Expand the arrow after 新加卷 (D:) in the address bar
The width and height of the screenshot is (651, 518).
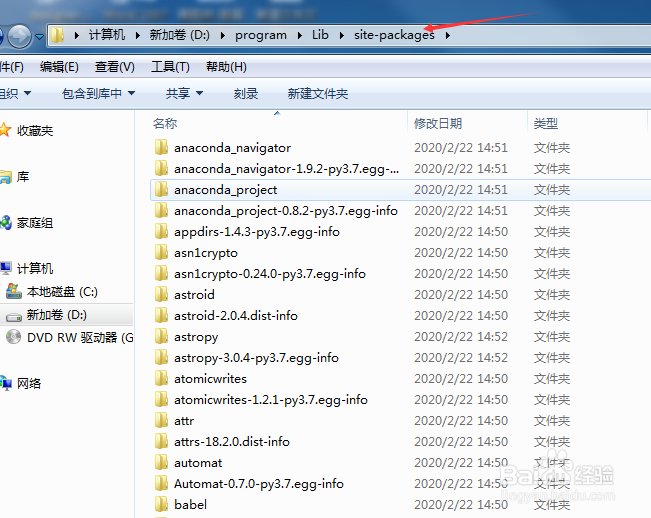[x=223, y=35]
